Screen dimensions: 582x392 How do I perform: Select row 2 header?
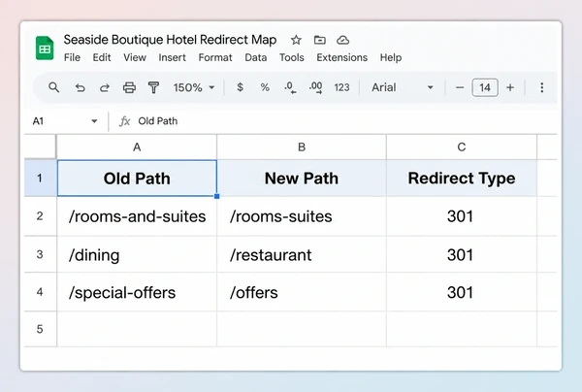point(40,216)
